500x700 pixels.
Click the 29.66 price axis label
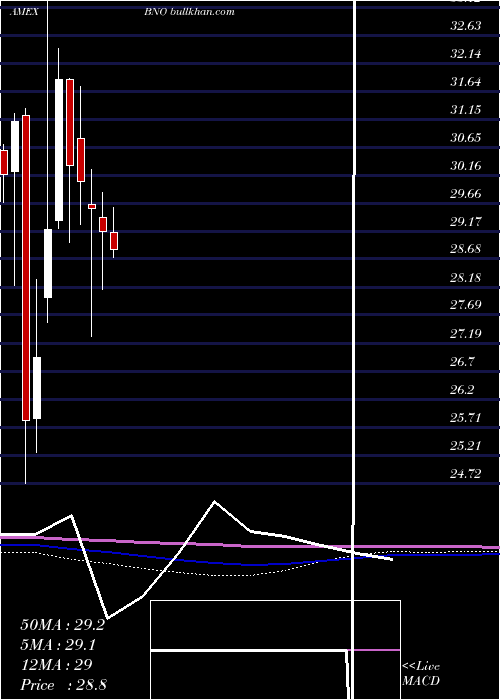[466, 194]
